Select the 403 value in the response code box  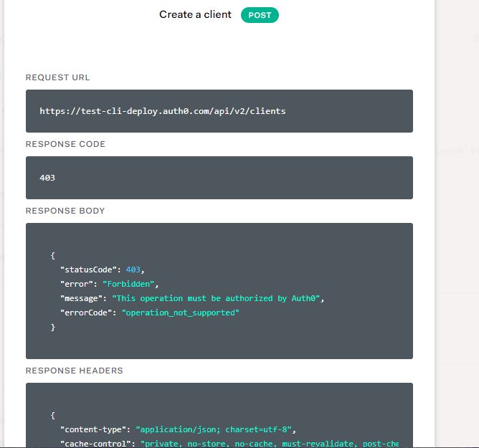47,178
